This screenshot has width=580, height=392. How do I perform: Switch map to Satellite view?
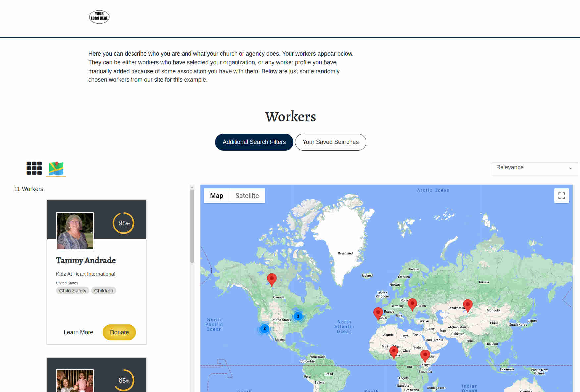pos(247,196)
